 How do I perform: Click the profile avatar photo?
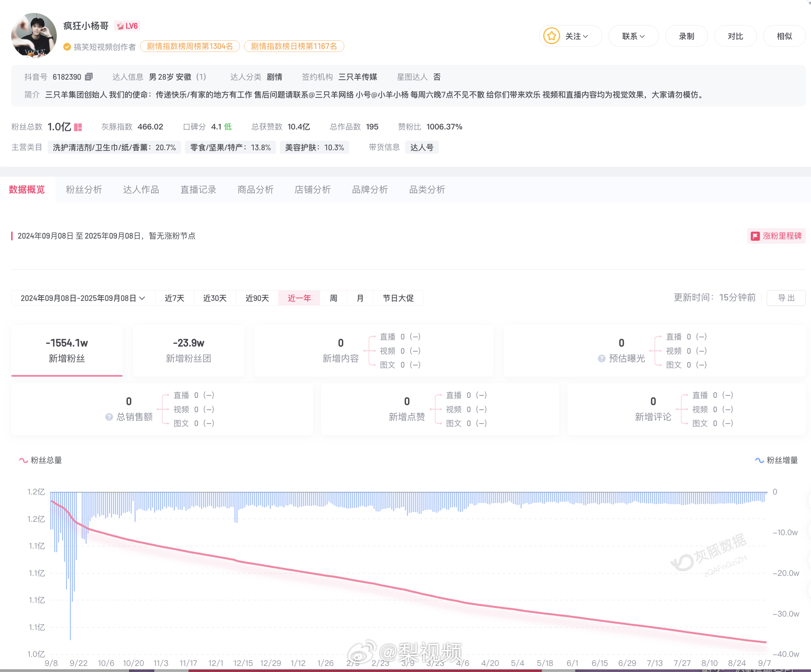point(34,36)
